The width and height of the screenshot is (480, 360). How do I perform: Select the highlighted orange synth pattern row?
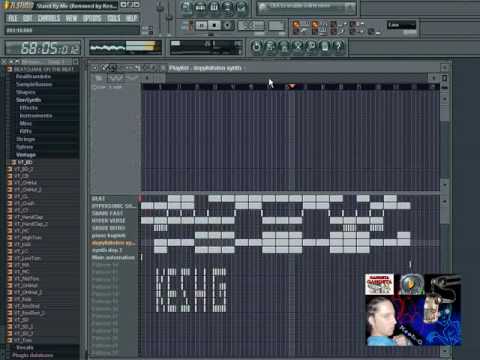click(114, 243)
